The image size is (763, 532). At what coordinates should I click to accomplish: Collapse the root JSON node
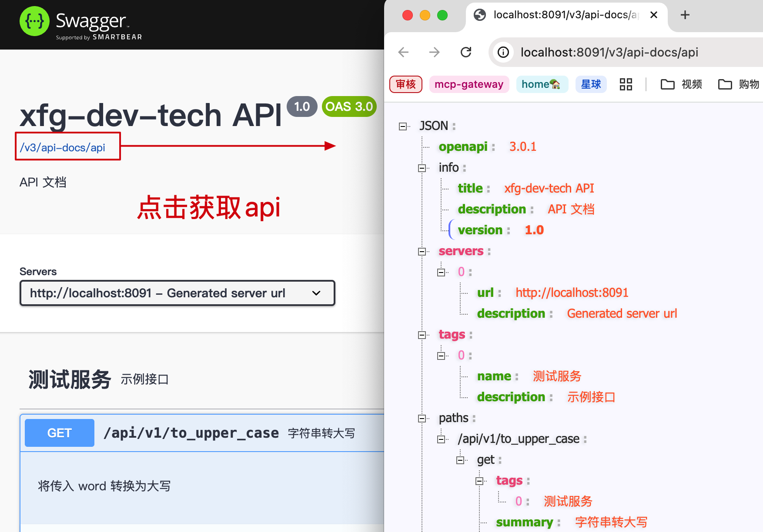tap(403, 126)
